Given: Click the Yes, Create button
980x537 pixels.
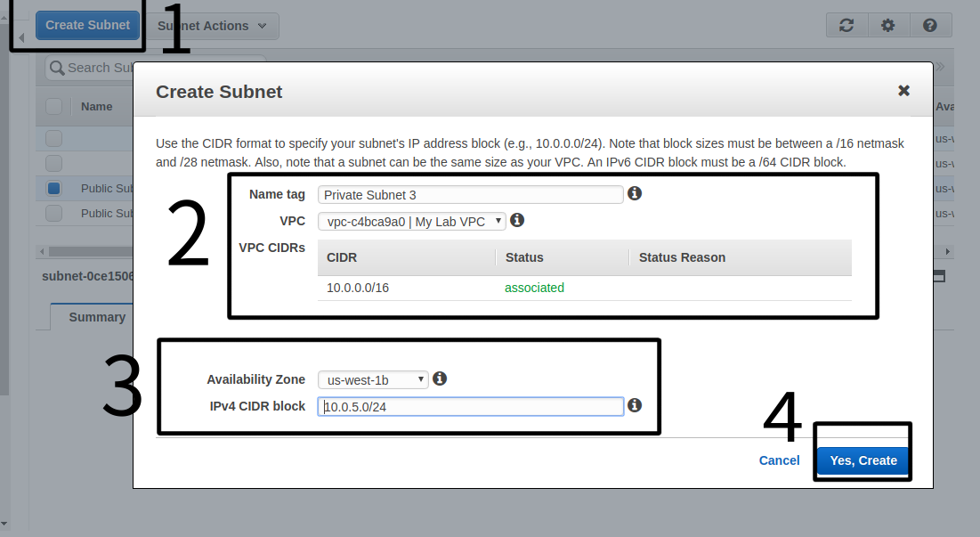Looking at the screenshot, I should point(863,460).
